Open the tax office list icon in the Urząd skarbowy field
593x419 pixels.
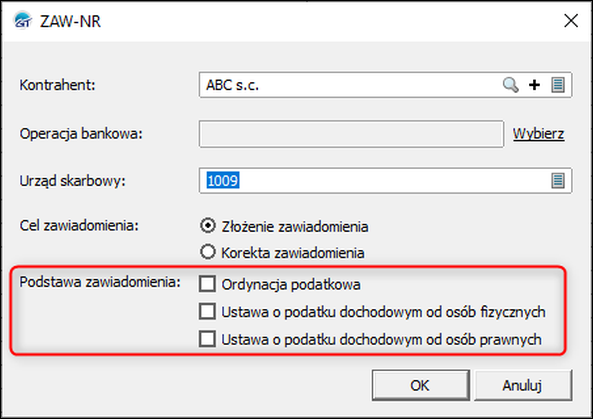[x=558, y=181]
